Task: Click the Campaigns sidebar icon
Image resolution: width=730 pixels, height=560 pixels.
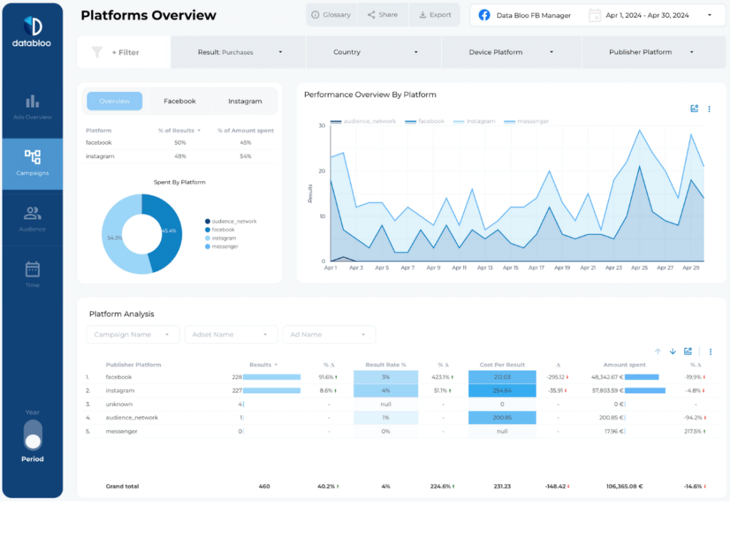Action: pos(32,157)
